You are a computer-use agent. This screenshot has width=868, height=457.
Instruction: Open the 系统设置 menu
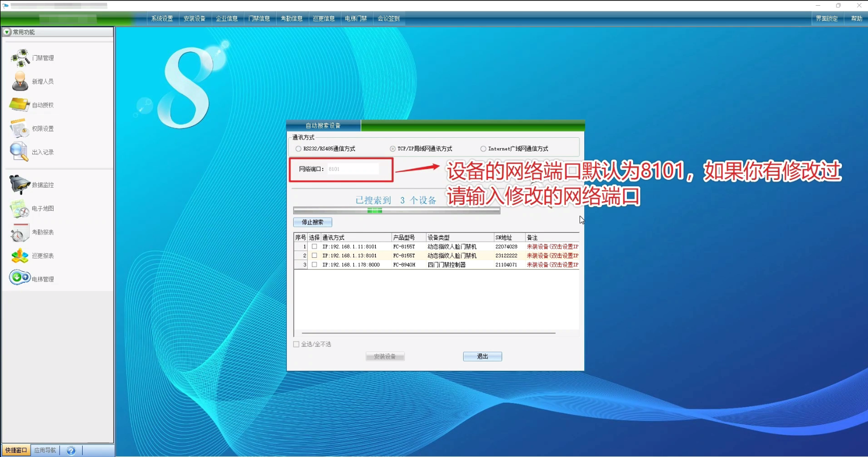coord(162,19)
